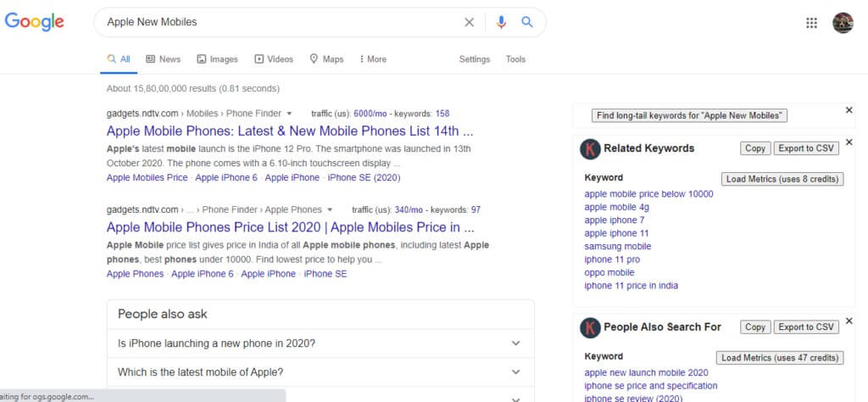Switch to the News tab
This screenshot has width=868, height=402.
pyautogui.click(x=164, y=59)
